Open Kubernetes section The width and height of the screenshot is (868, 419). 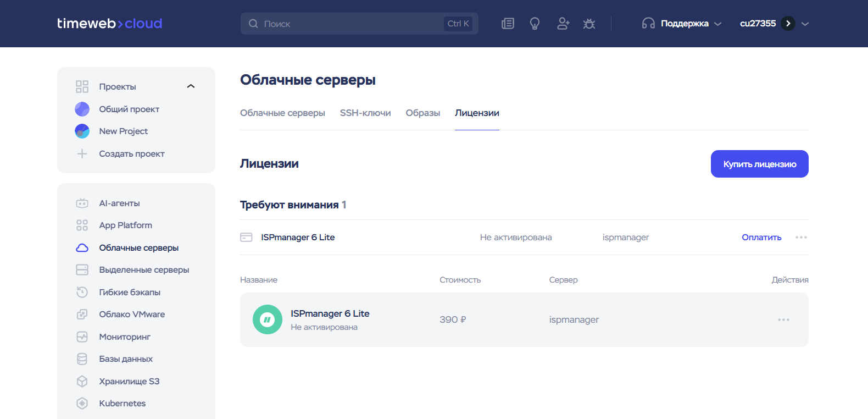(122, 404)
